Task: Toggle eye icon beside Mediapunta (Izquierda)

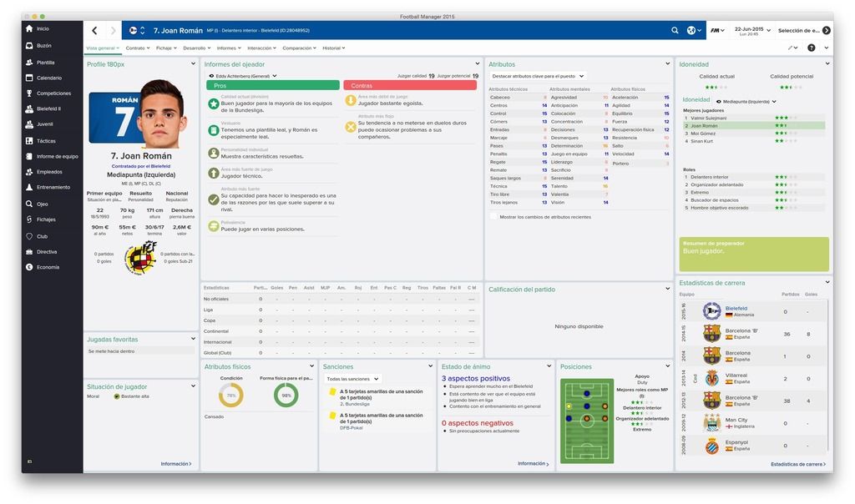Action: [x=719, y=102]
